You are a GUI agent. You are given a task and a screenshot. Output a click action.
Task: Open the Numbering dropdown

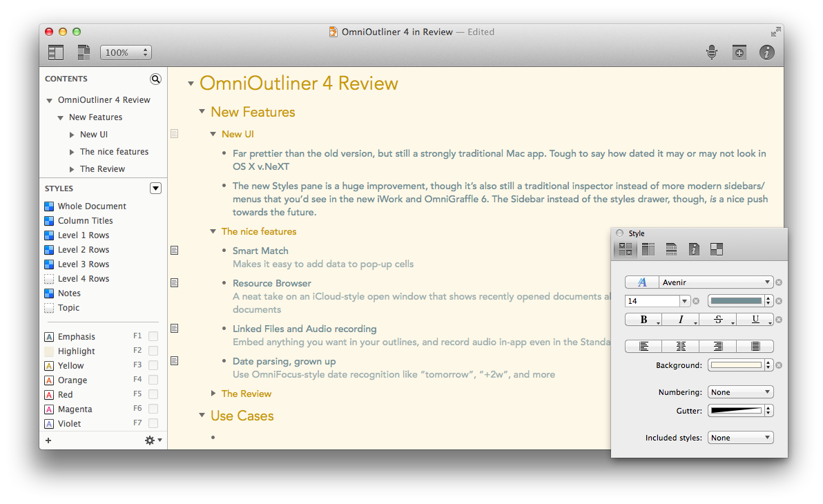741,392
